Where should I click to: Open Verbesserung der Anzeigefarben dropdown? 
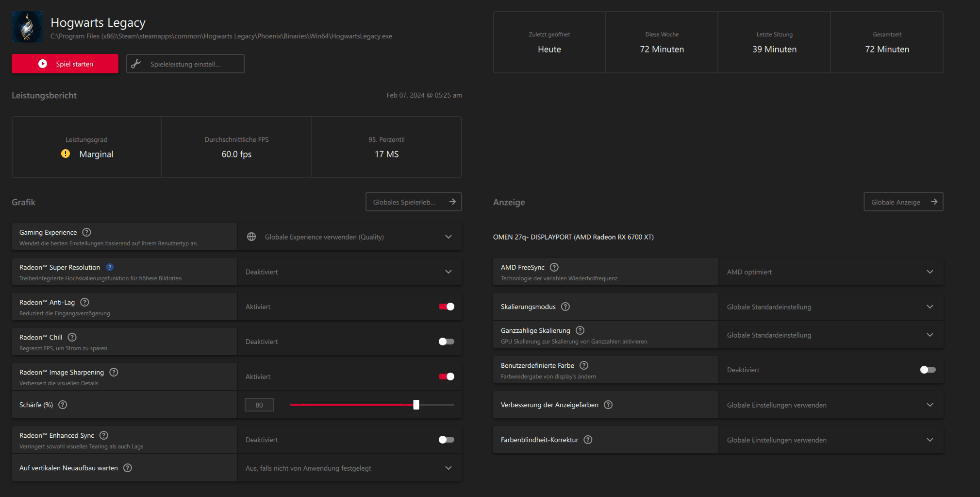831,405
